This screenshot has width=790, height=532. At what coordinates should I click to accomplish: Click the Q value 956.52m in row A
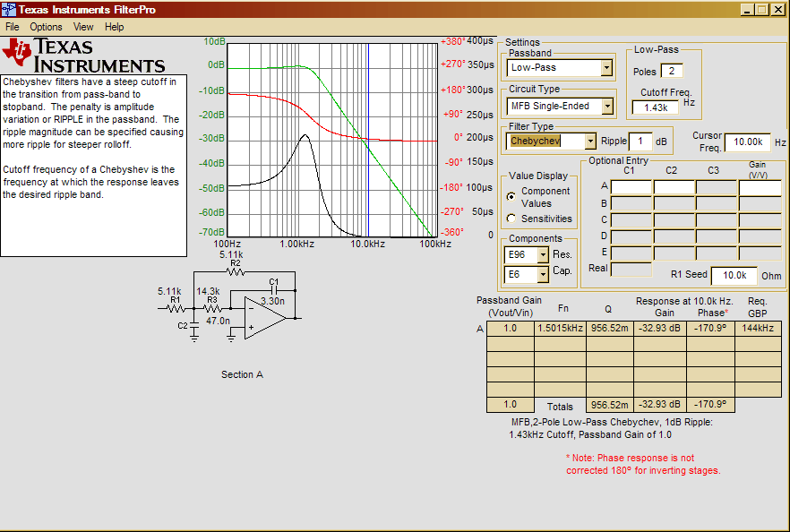click(610, 329)
